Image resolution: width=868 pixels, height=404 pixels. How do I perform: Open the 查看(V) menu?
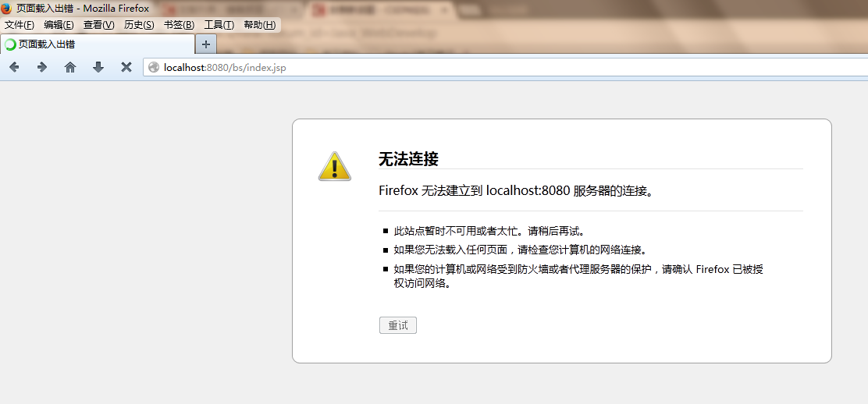(98, 25)
